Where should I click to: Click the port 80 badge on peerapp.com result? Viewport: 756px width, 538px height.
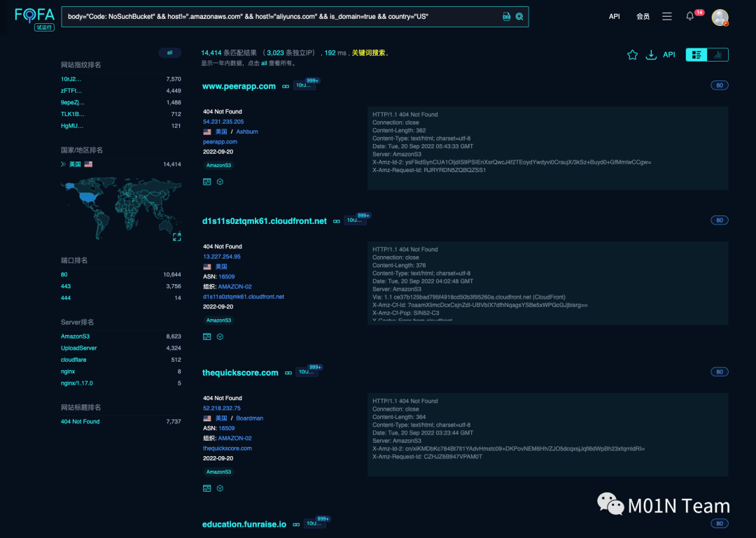click(720, 85)
